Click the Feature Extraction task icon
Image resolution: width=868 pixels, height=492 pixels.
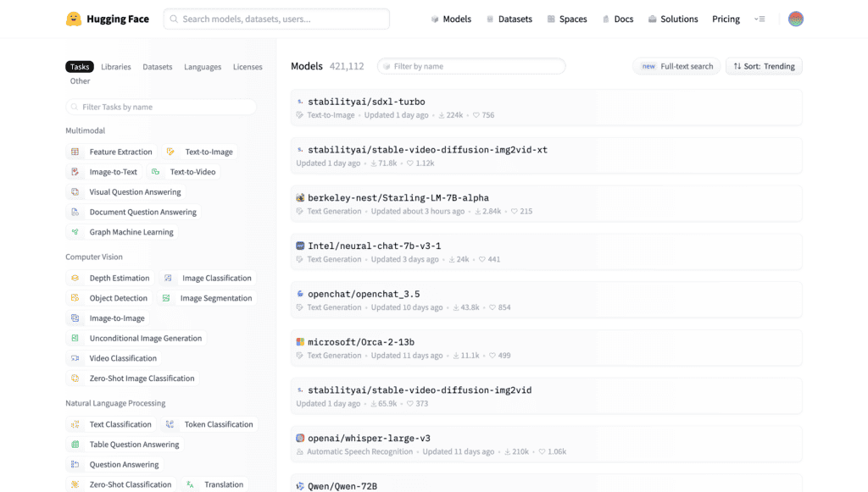[75, 152]
